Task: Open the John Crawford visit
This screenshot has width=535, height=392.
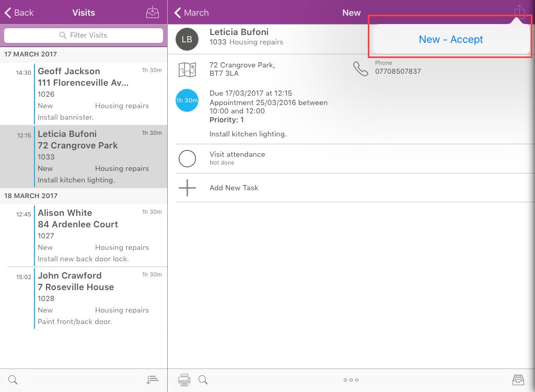Action: tap(84, 298)
